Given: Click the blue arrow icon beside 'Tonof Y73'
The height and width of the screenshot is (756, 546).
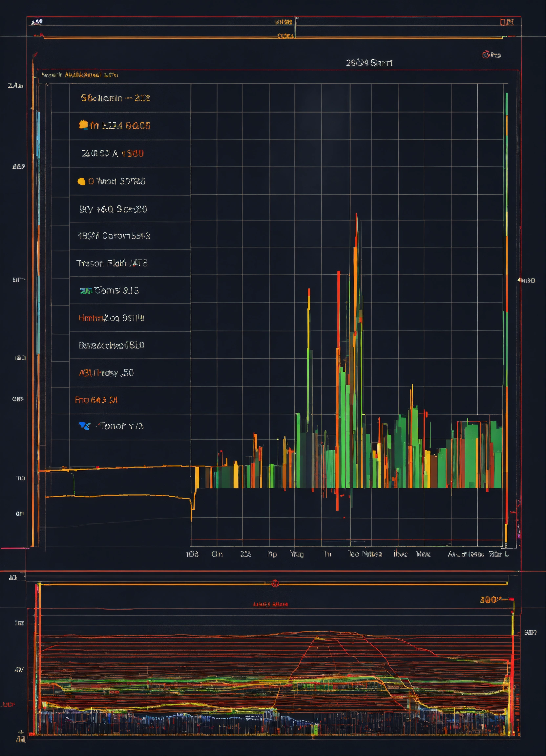Looking at the screenshot, I should (84, 426).
